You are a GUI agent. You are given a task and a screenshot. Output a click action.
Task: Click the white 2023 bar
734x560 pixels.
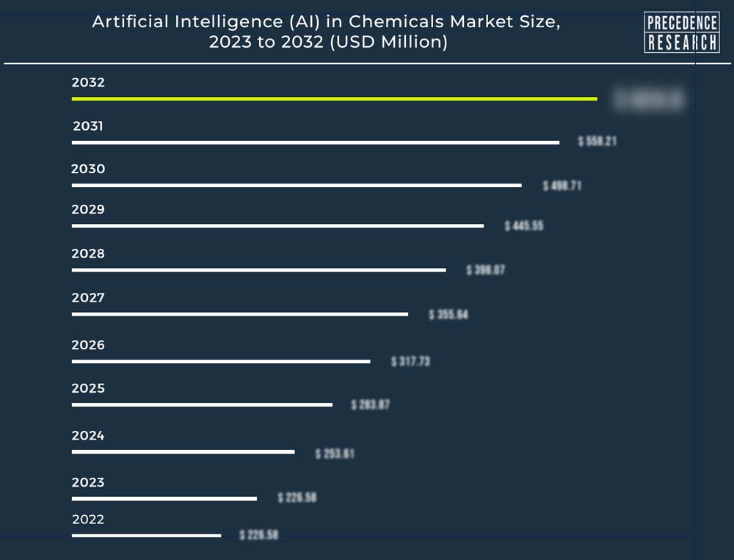[x=164, y=498]
